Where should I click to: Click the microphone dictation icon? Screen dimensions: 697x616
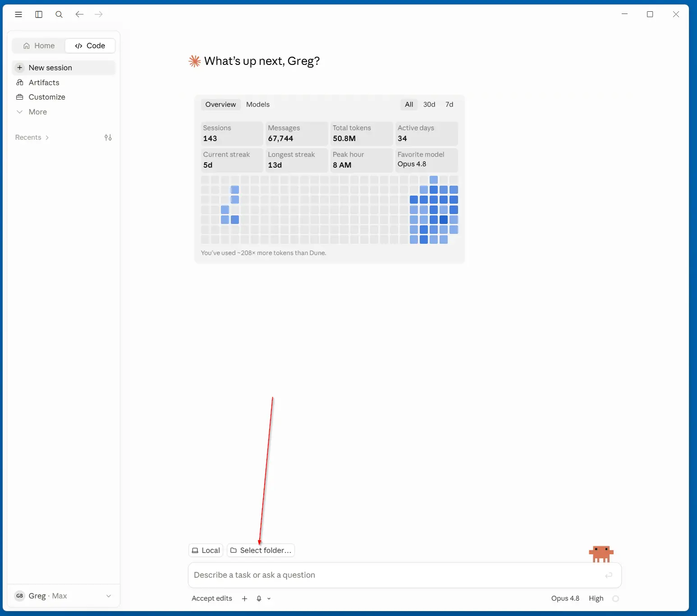(259, 598)
